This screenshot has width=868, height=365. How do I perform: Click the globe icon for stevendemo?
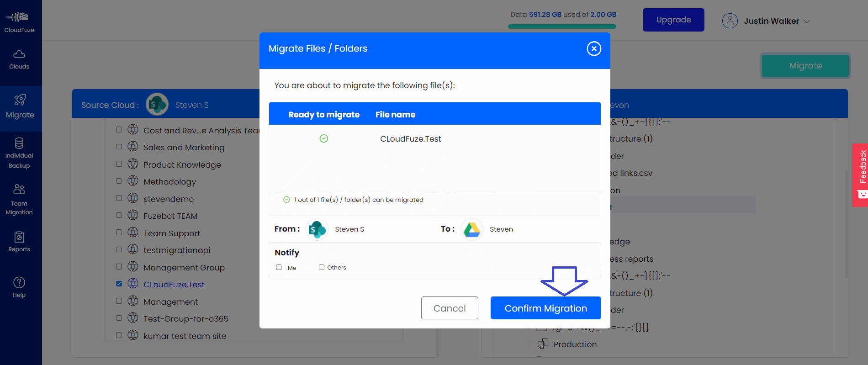coord(133,198)
